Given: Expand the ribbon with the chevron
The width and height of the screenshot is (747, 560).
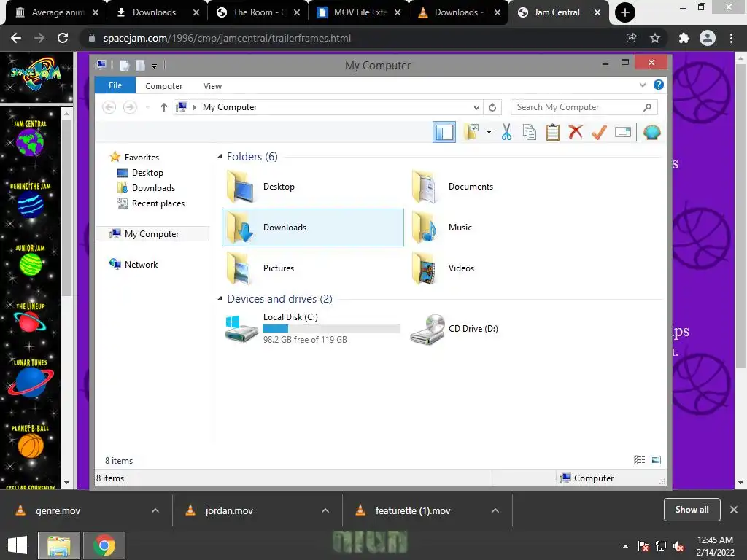Looking at the screenshot, I should click(x=642, y=85).
